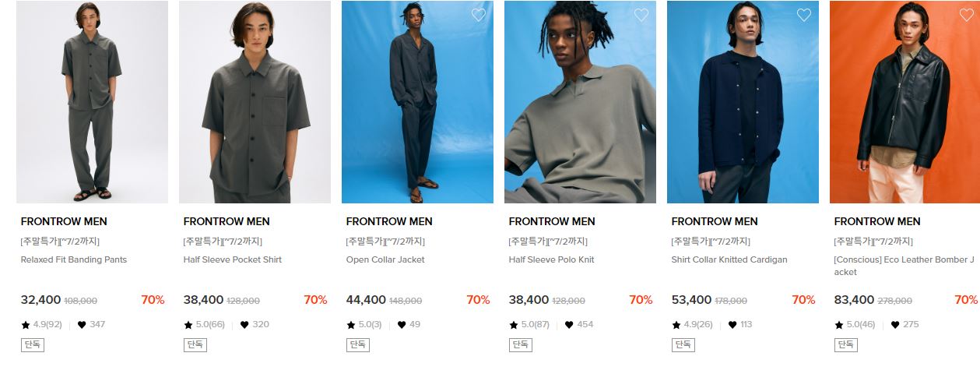Screen dimensions: 980x374
Task: Click the star rating icon next to 5.0(66)
Action: point(188,325)
